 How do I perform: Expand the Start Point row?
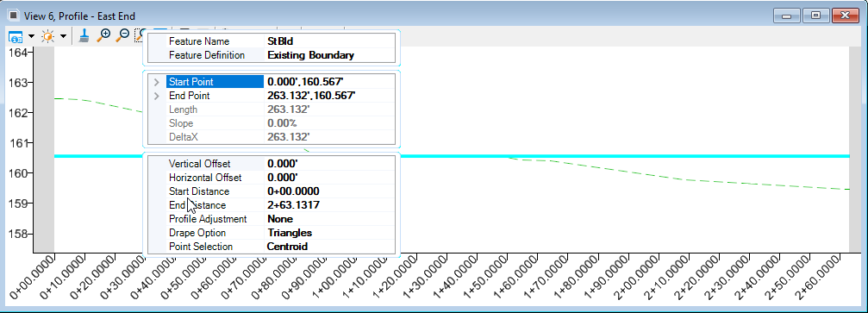pyautogui.click(x=157, y=82)
